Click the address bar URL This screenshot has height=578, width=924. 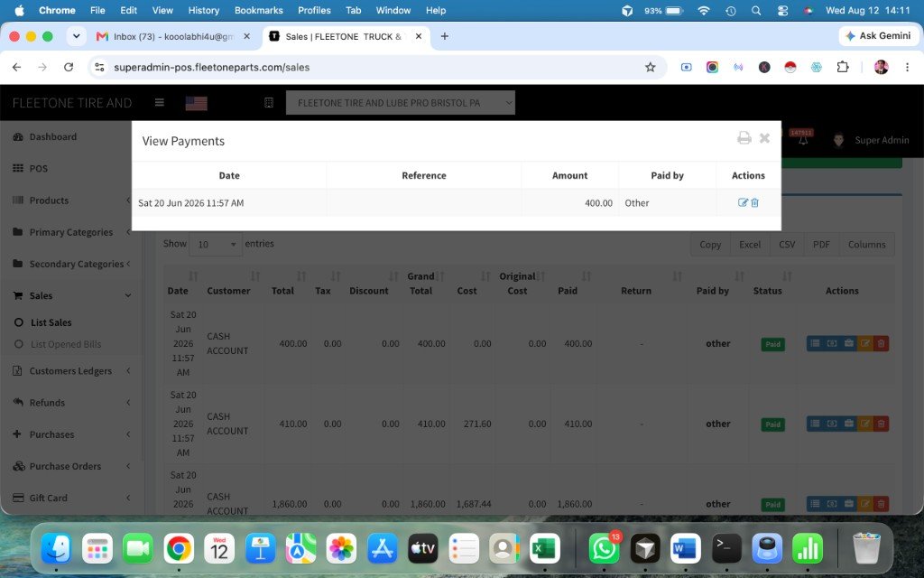pos(211,67)
